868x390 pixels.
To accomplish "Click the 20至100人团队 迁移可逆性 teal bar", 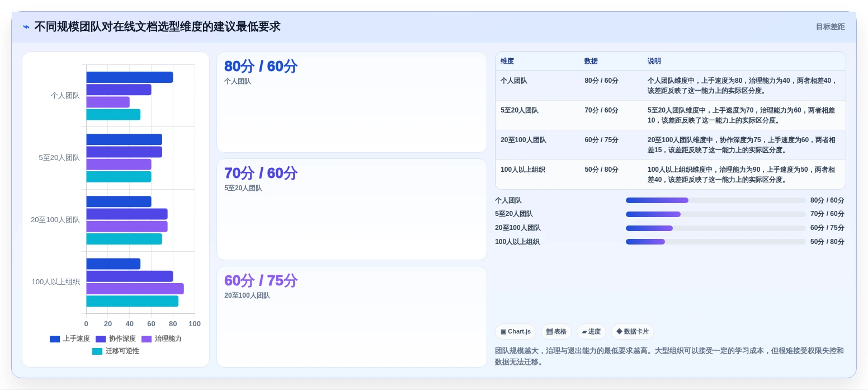I will point(124,239).
